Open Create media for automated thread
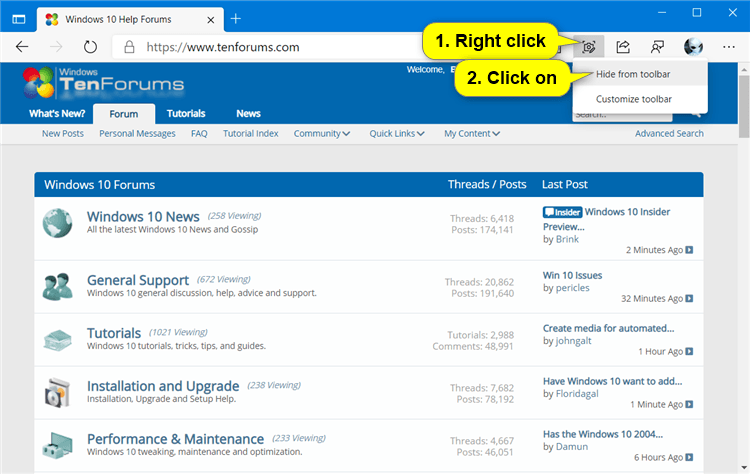This screenshot has height=474, width=750. click(x=608, y=329)
